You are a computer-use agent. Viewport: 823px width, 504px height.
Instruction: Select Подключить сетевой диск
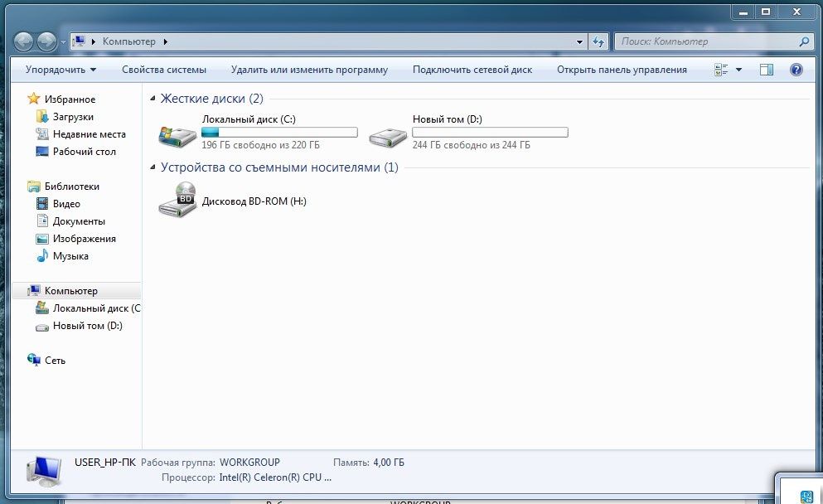pos(472,70)
